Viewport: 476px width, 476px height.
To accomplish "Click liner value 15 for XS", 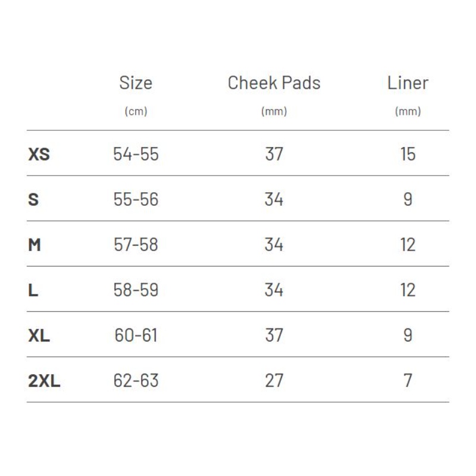I will point(408,154).
